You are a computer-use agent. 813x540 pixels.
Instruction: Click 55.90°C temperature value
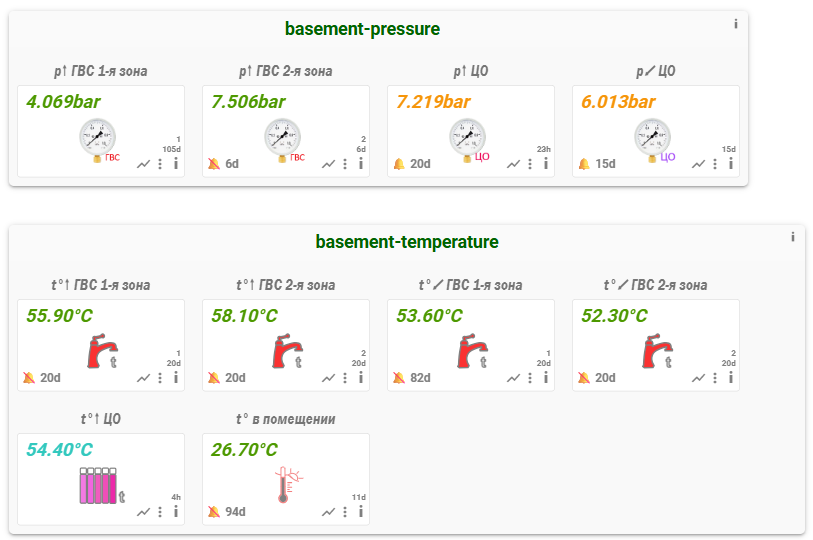pyautogui.click(x=59, y=315)
